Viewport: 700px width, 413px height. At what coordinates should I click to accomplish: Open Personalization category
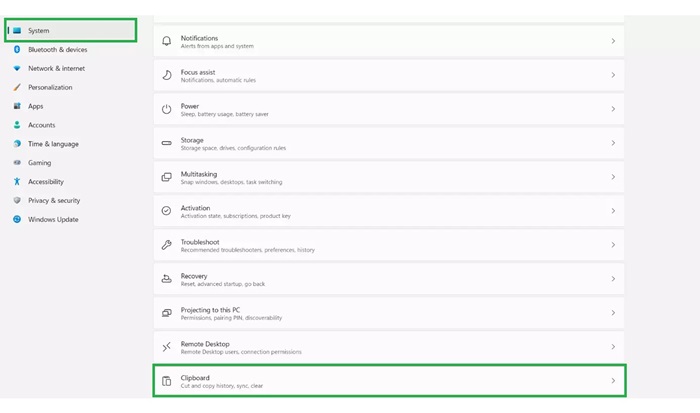50,87
